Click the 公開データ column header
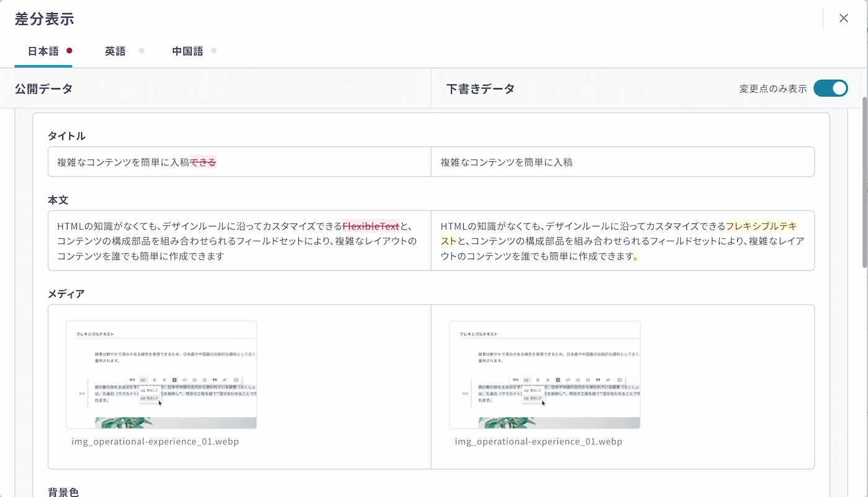 (44, 89)
